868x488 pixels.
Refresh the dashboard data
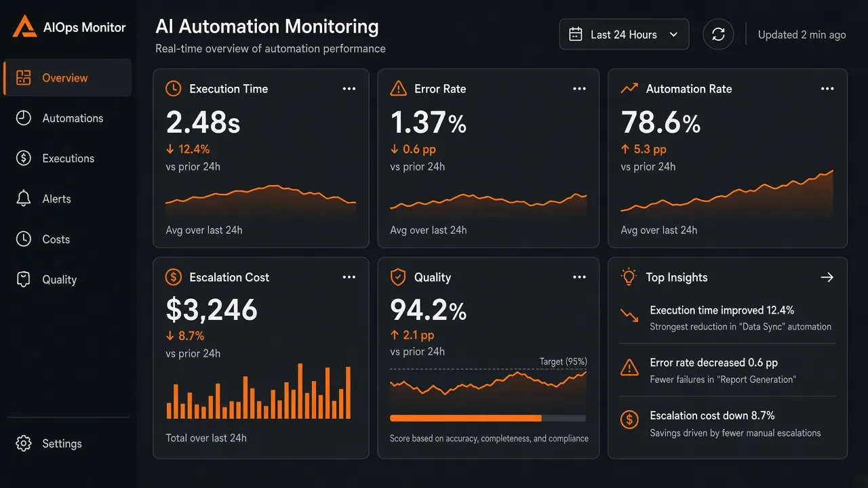(718, 35)
